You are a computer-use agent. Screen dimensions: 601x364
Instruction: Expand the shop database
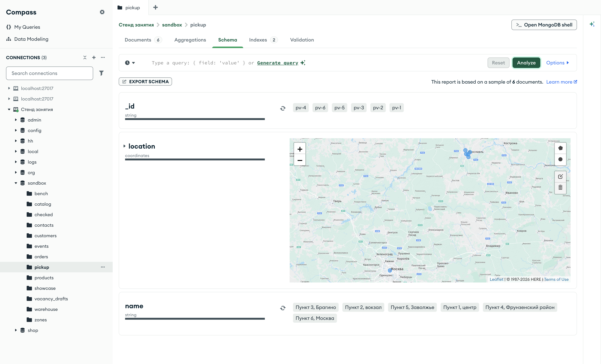pyautogui.click(x=16, y=330)
